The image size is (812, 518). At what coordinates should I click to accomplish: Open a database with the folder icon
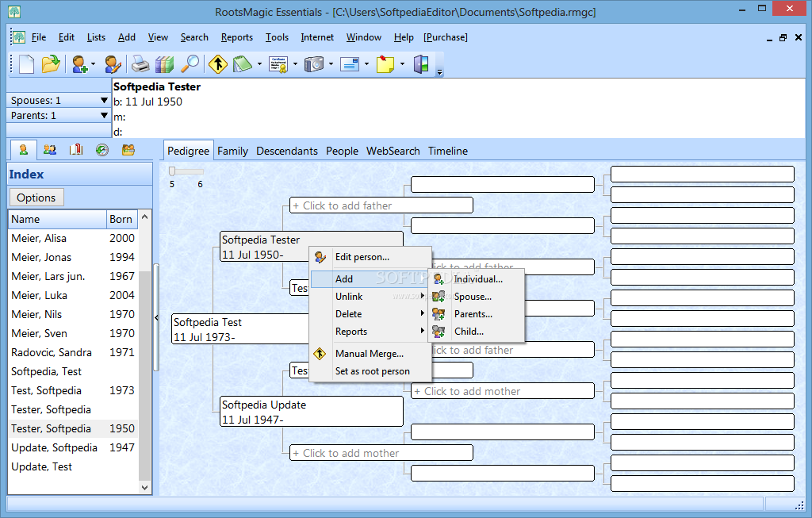coord(51,64)
